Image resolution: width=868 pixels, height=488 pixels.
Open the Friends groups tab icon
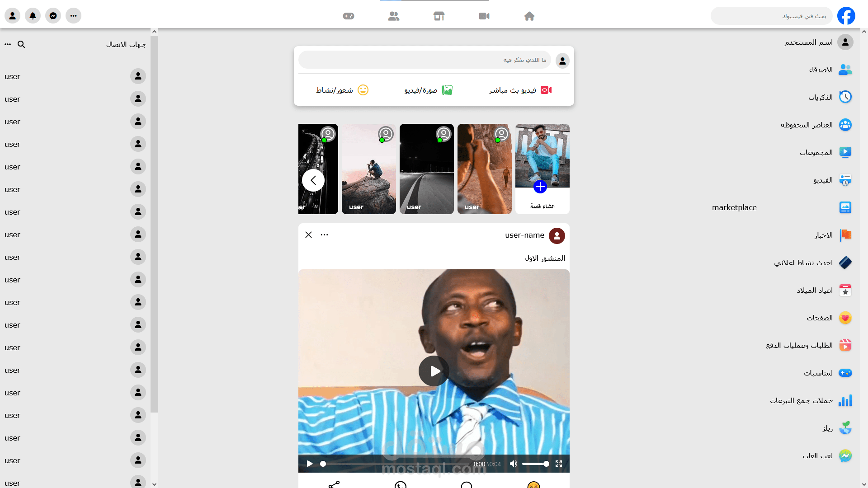[394, 16]
